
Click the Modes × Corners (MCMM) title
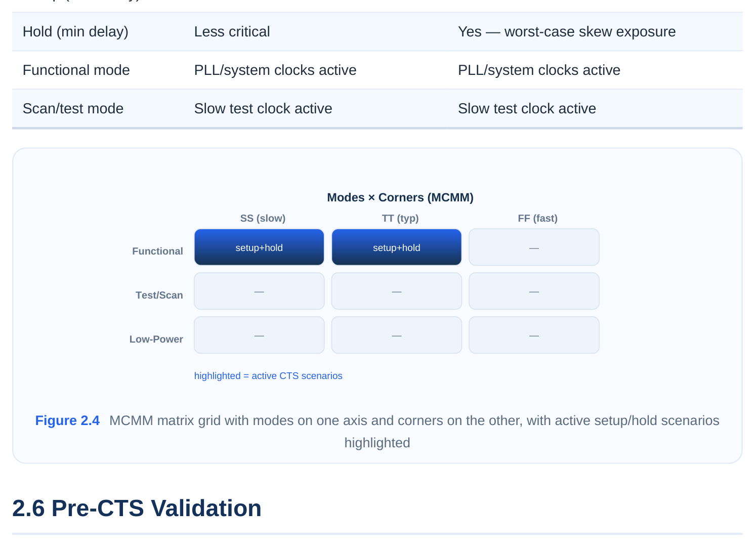click(x=400, y=197)
